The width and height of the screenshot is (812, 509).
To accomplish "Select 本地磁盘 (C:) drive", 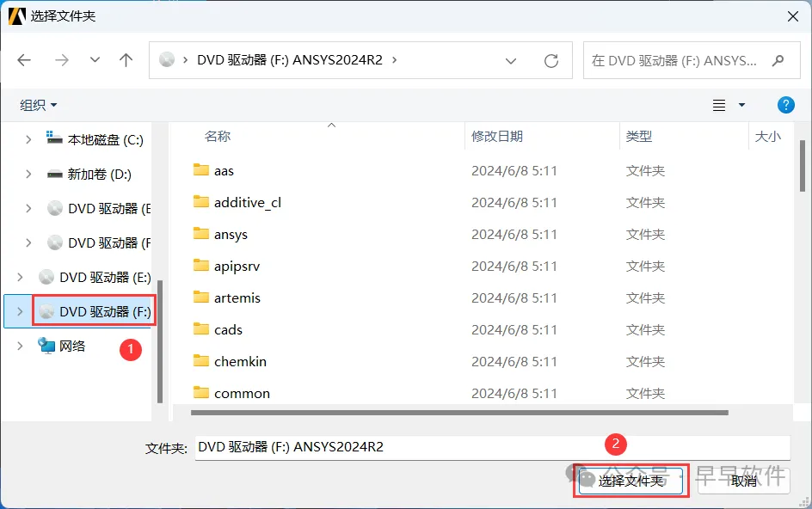I will coord(95,139).
